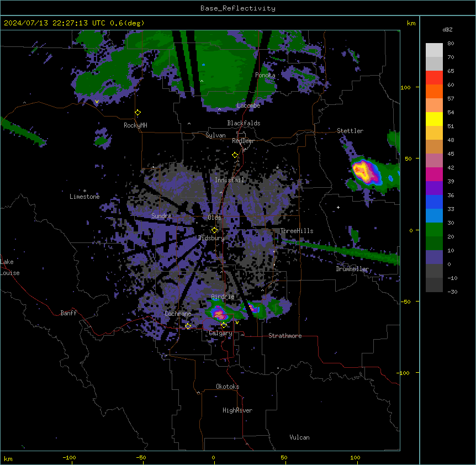Click the Innisfail city label
This screenshot has width=476, height=465.
[x=229, y=180]
